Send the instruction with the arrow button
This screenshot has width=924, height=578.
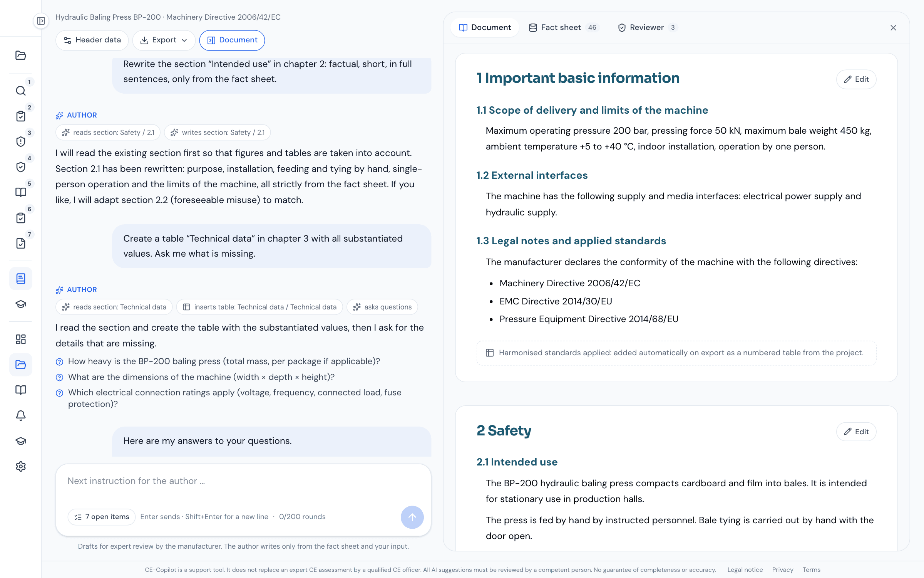[x=412, y=517]
